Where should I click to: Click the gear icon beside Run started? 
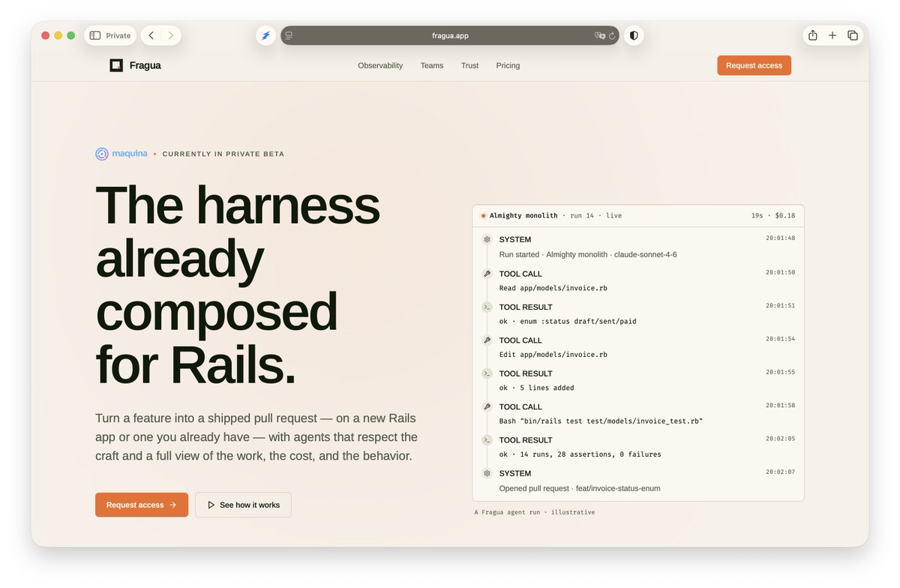click(x=487, y=240)
